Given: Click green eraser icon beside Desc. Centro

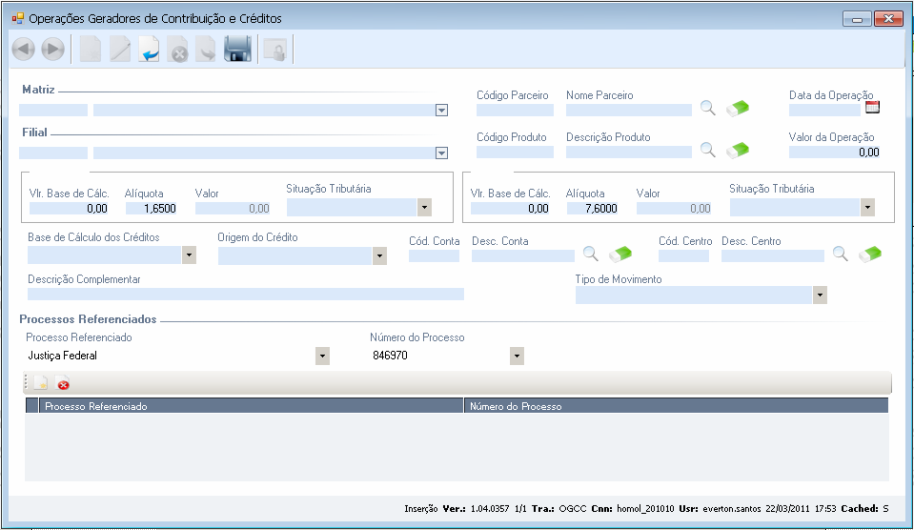Looking at the screenshot, I should [870, 254].
